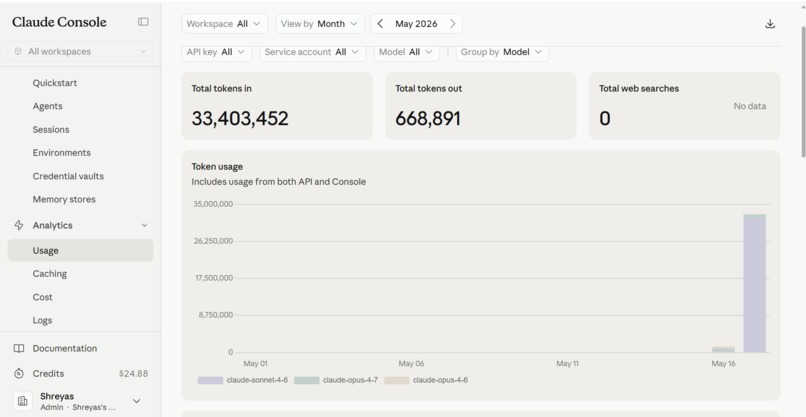Open the All workspaces selector
The image size is (806, 417).
click(x=80, y=51)
